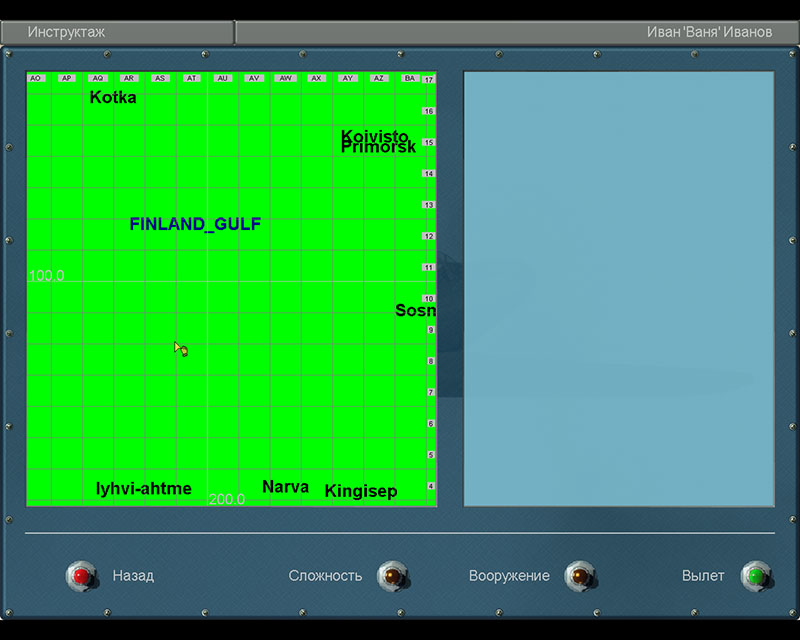Click the AQ grid column label
Screen dimensions: 800x640
pos(98,78)
